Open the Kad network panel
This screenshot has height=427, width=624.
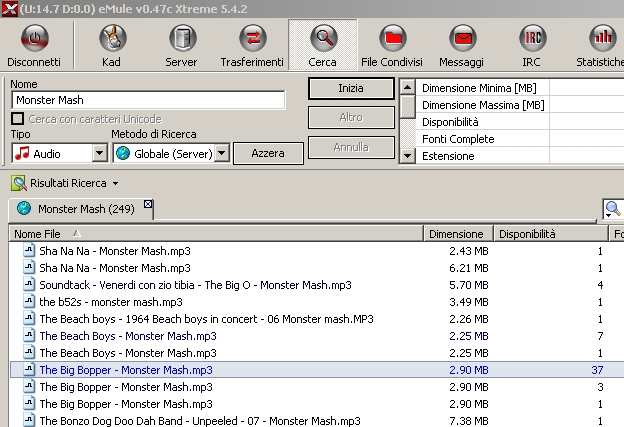(111, 46)
